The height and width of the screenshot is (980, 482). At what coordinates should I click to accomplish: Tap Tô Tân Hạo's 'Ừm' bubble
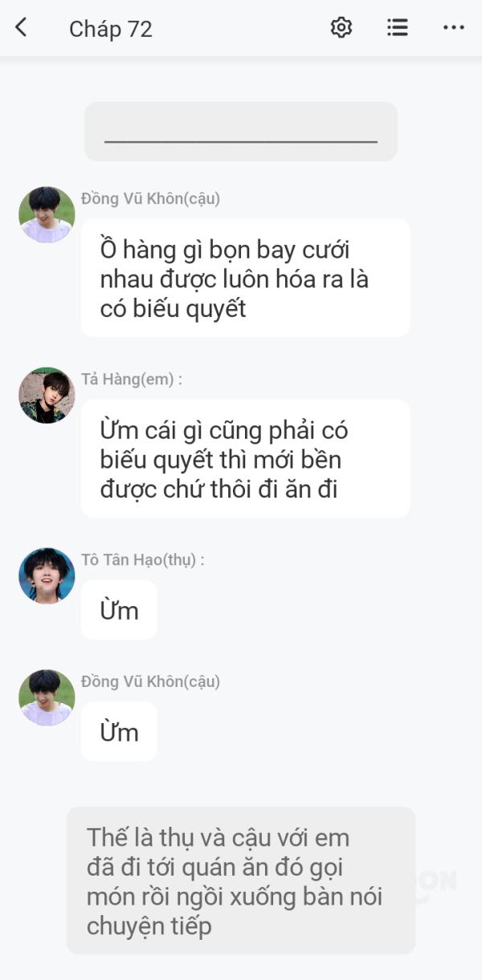pos(119,610)
